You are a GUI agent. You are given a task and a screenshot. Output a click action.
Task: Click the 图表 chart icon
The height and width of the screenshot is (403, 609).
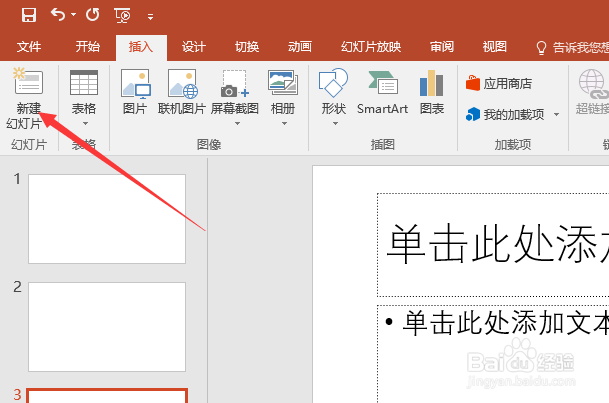(432, 83)
